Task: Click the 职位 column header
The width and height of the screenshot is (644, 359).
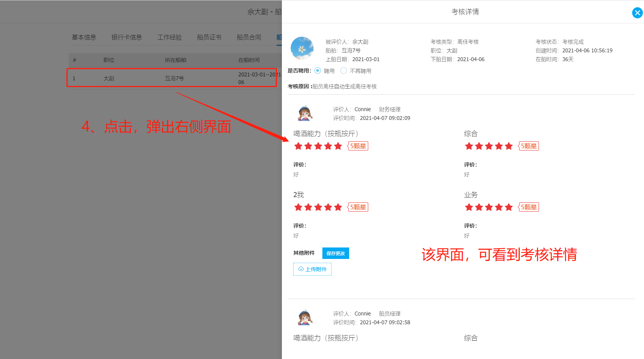Action: click(109, 60)
